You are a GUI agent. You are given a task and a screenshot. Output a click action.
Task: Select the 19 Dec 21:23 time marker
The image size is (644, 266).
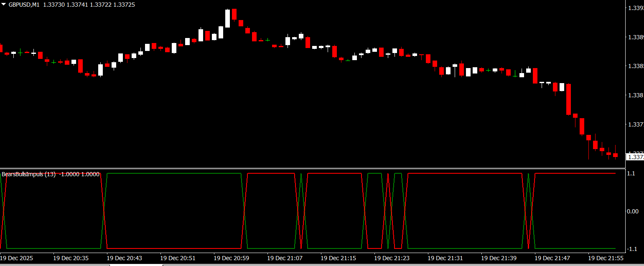coord(392,258)
